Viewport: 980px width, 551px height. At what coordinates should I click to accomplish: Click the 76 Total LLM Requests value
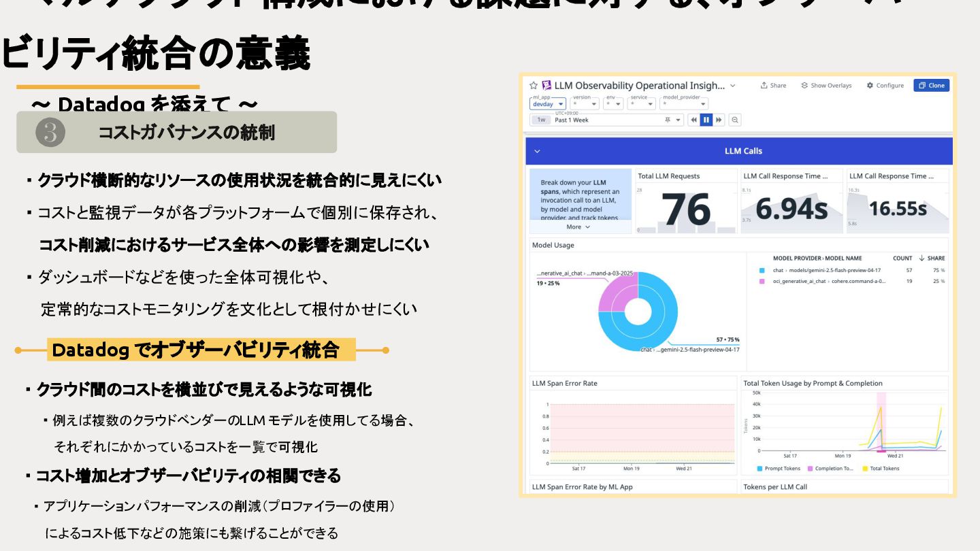(x=687, y=210)
